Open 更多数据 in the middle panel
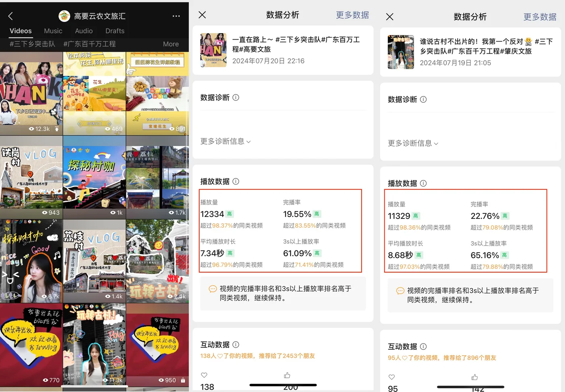Viewport: 565px width, 392px height. (352, 15)
